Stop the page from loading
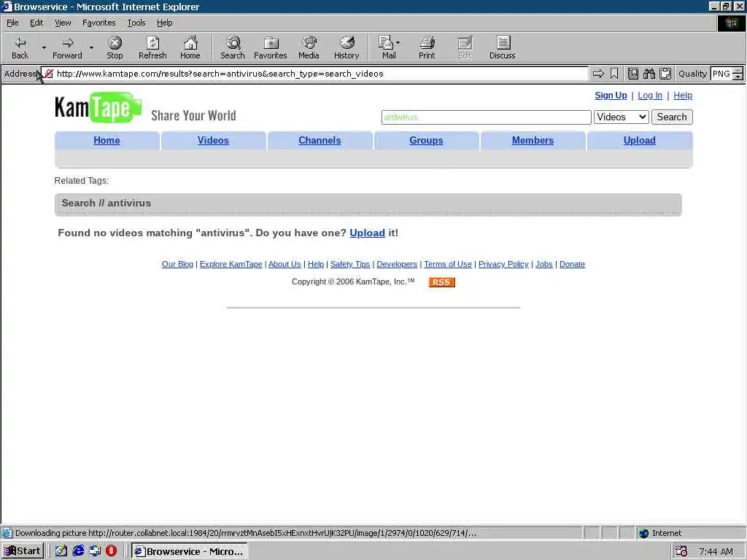Viewport: 747px width, 560px height. click(x=115, y=47)
